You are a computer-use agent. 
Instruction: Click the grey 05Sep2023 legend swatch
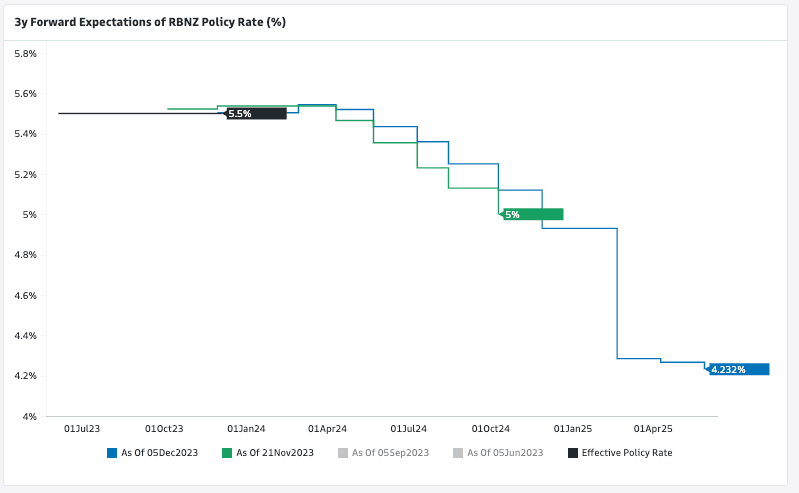[343, 453]
